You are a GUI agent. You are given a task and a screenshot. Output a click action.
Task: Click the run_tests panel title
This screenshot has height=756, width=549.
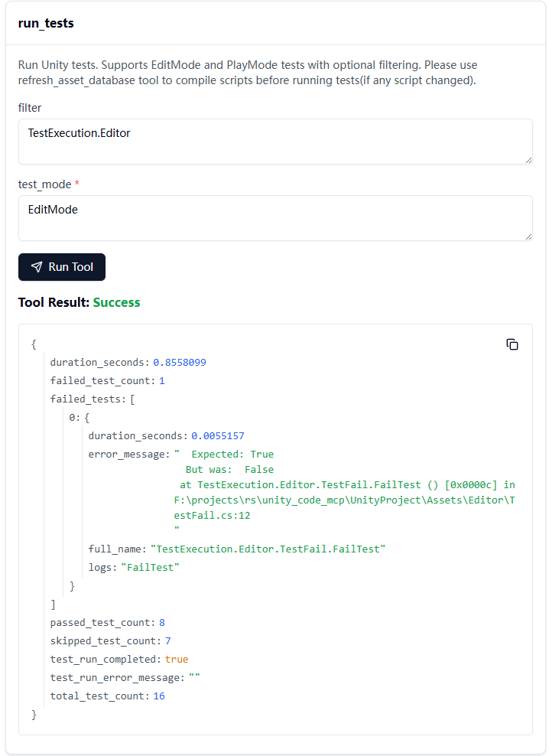coord(46,23)
